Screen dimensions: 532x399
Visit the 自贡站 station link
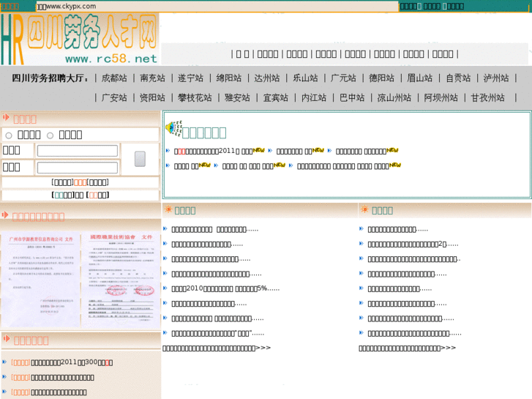tap(458, 78)
